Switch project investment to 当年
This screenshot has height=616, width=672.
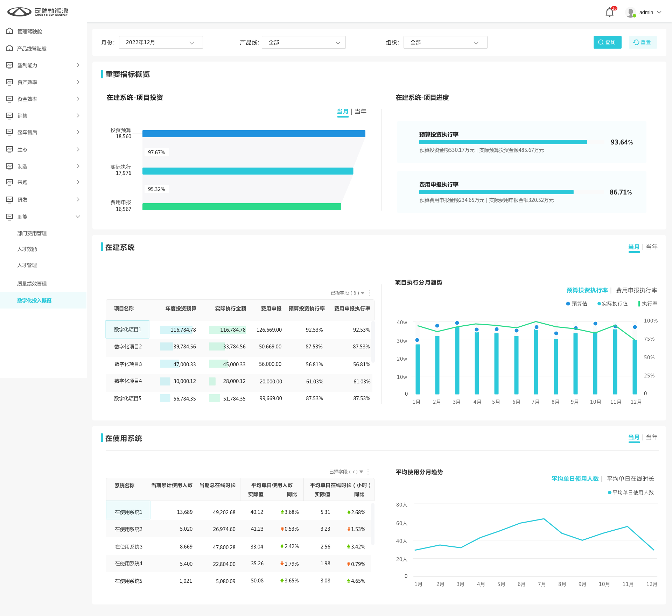coord(360,112)
